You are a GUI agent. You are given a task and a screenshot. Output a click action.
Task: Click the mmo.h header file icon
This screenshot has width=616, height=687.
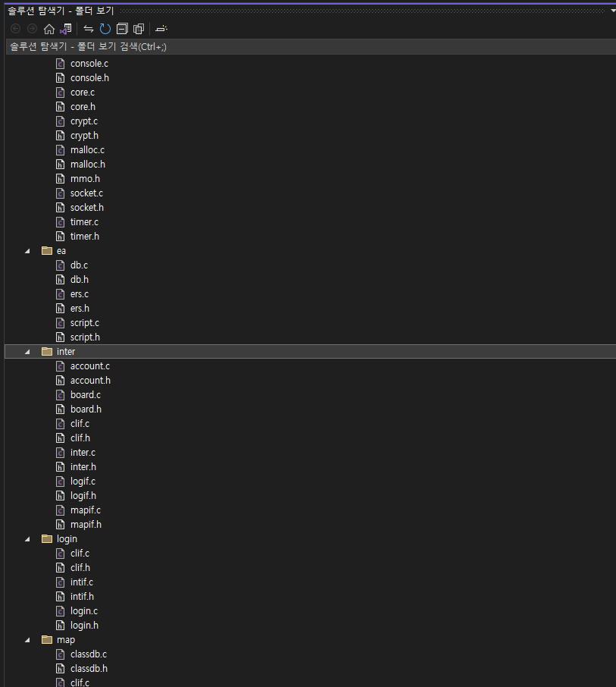(x=61, y=179)
